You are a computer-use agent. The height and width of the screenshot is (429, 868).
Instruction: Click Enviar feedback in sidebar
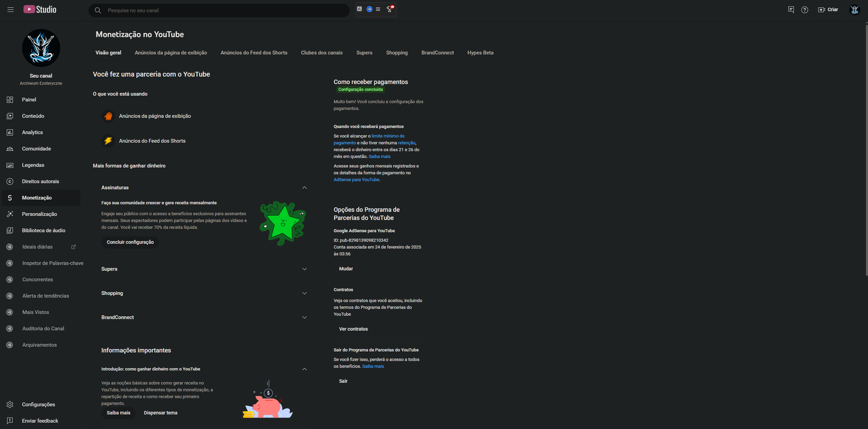[x=41, y=421]
